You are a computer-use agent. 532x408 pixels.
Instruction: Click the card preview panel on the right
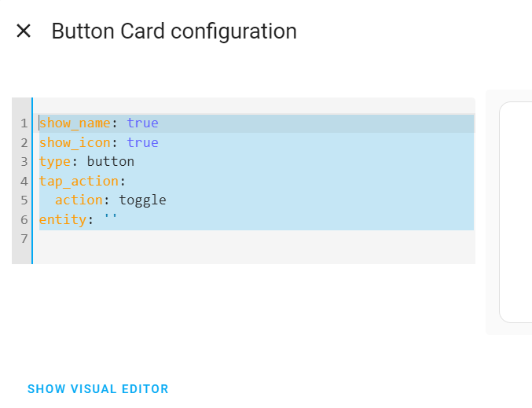(x=515, y=212)
